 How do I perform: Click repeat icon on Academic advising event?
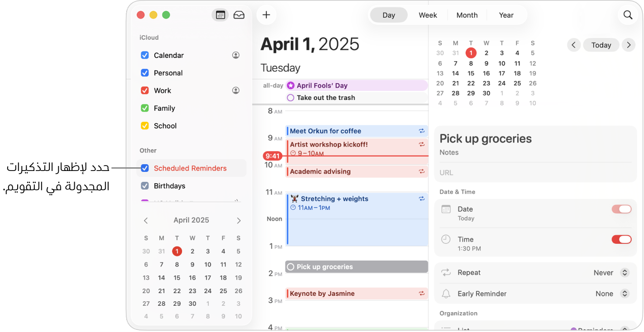pyautogui.click(x=422, y=171)
